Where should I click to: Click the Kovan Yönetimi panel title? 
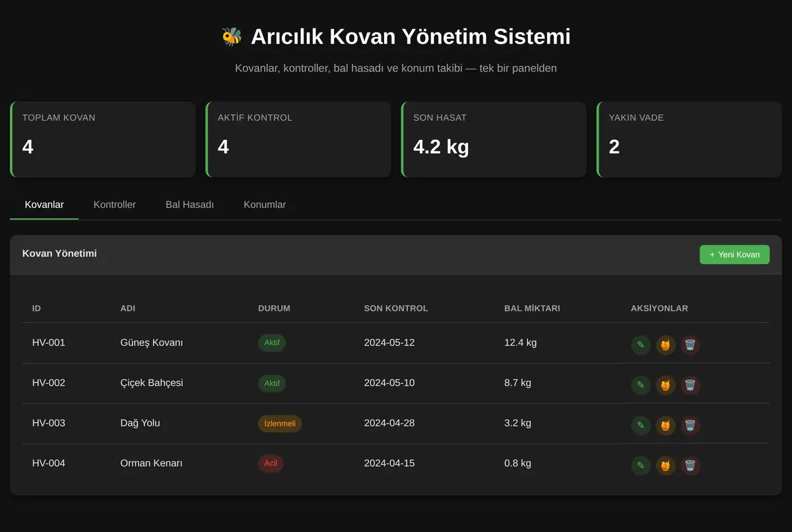59,253
